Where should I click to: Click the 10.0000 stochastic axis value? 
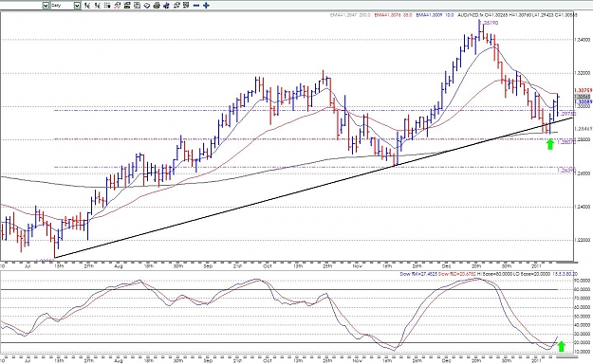583,352
